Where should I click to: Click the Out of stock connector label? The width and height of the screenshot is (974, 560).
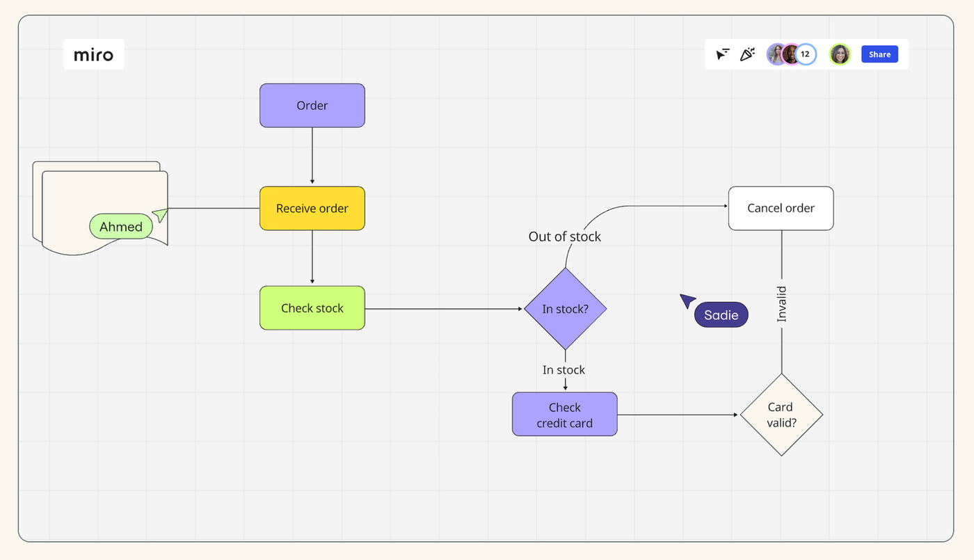pyautogui.click(x=564, y=237)
